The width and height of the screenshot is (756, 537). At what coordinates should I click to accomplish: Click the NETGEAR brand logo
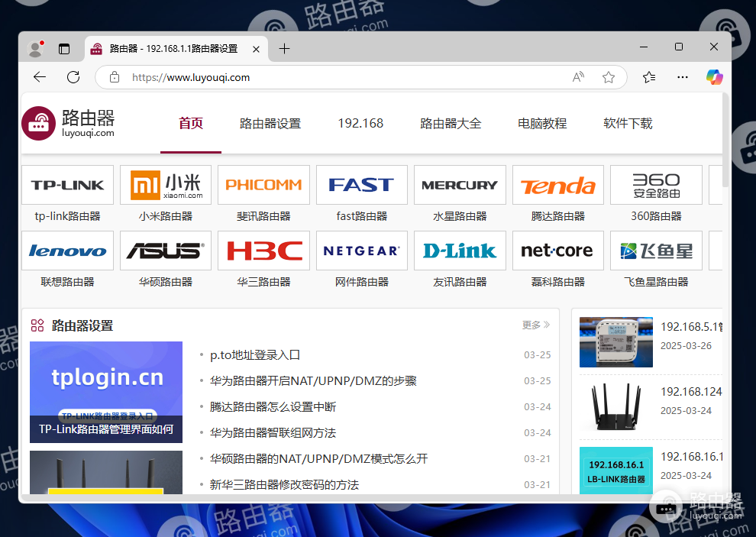[x=362, y=251]
